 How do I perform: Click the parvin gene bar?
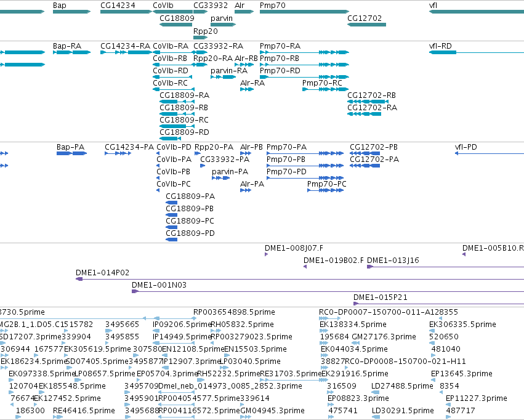224,25
